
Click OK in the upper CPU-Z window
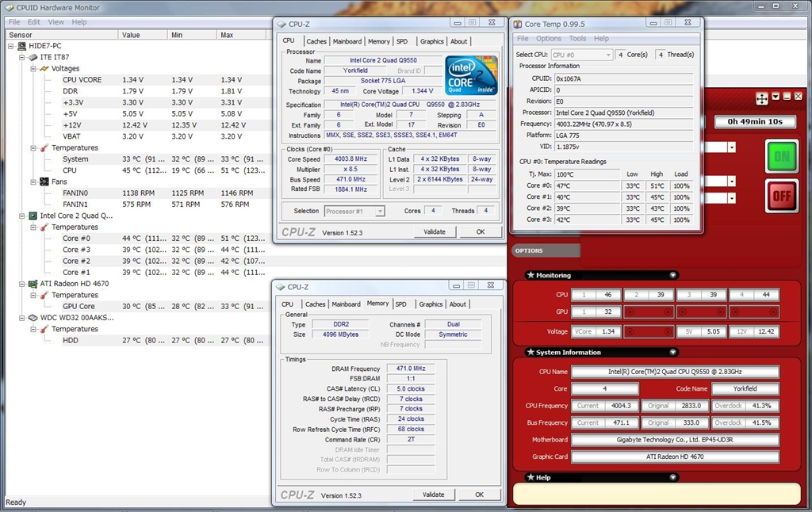pos(480,232)
